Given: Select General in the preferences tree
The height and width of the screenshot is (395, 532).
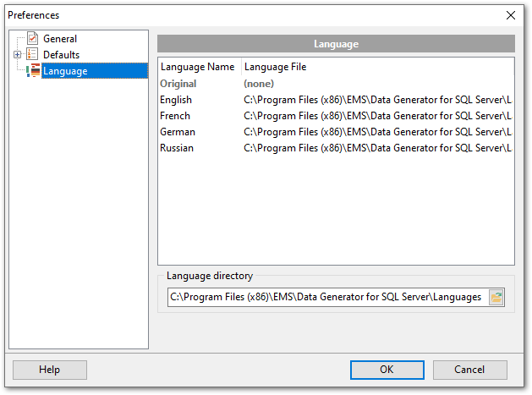Looking at the screenshot, I should [x=60, y=39].
